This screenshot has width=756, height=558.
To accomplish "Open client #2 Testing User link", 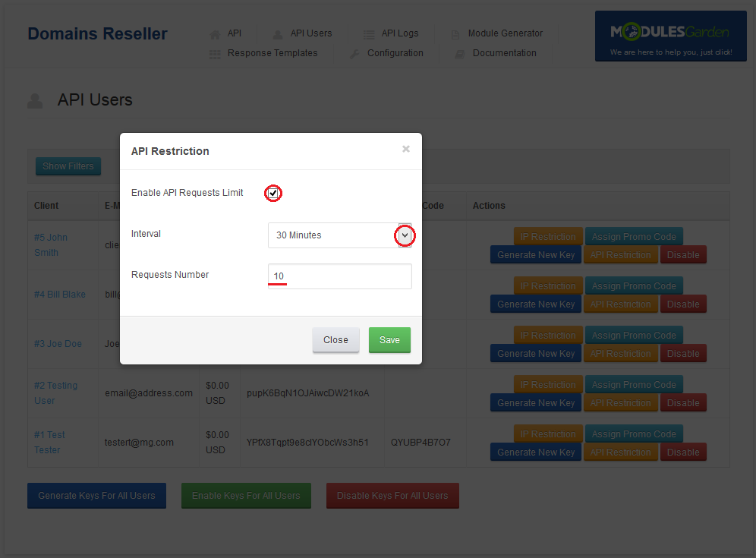I will [x=55, y=393].
